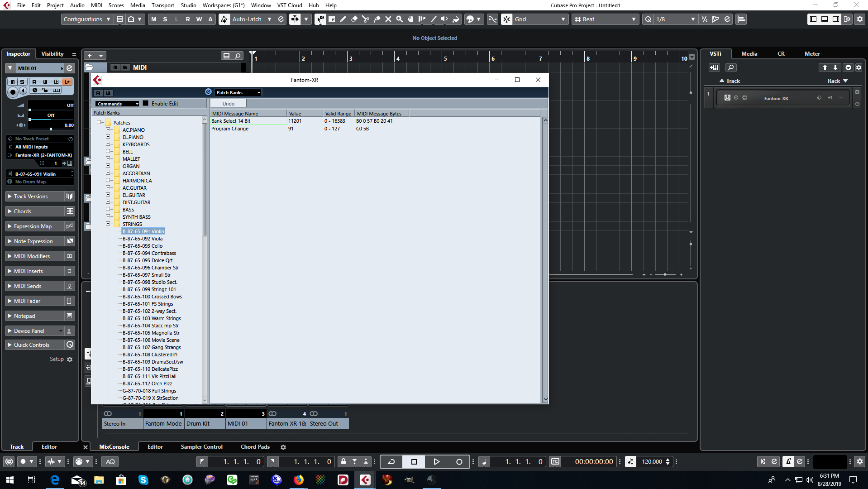The height and width of the screenshot is (489, 868).
Task: Toggle global Mute M in toolbar
Action: tap(154, 19)
